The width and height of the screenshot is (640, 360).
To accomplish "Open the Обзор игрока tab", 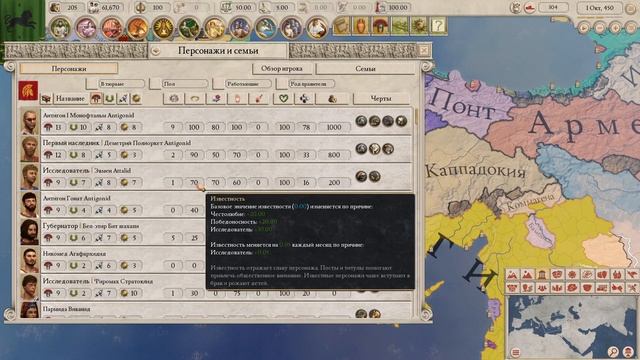I will pyautogui.click(x=282, y=69).
